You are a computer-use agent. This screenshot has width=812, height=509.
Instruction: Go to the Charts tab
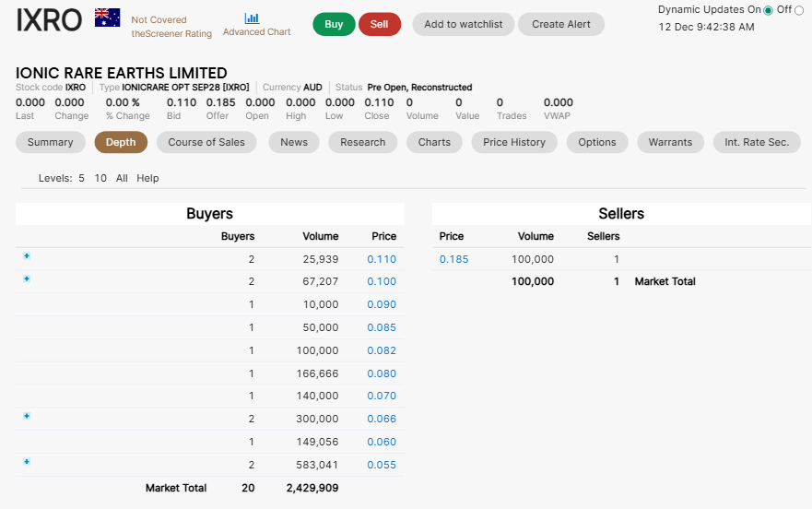pos(434,142)
